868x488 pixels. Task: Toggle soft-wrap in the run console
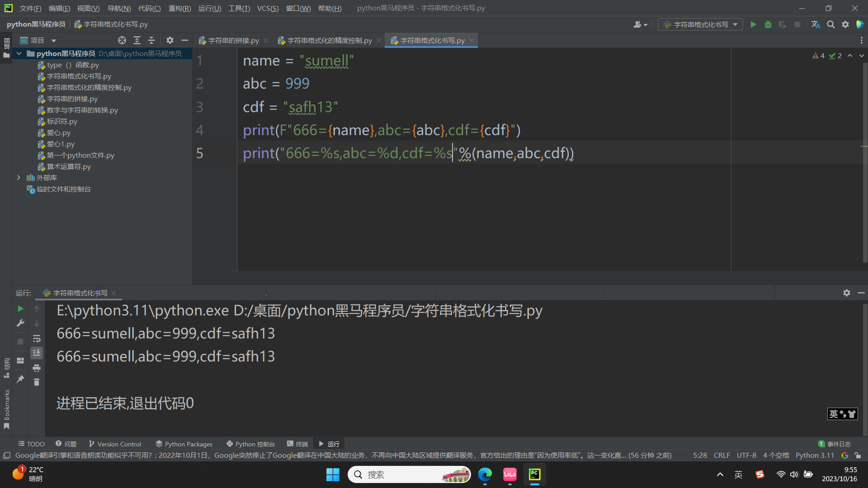[37, 338]
